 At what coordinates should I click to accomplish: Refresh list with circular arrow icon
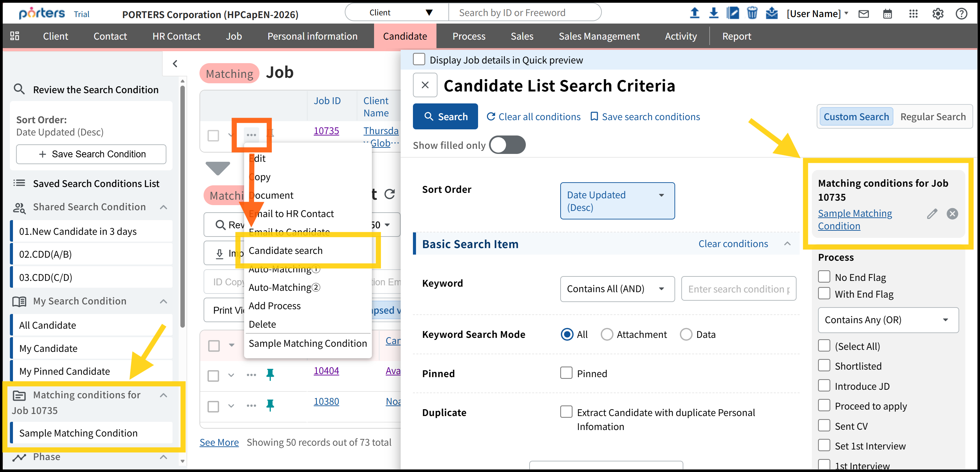[389, 194]
